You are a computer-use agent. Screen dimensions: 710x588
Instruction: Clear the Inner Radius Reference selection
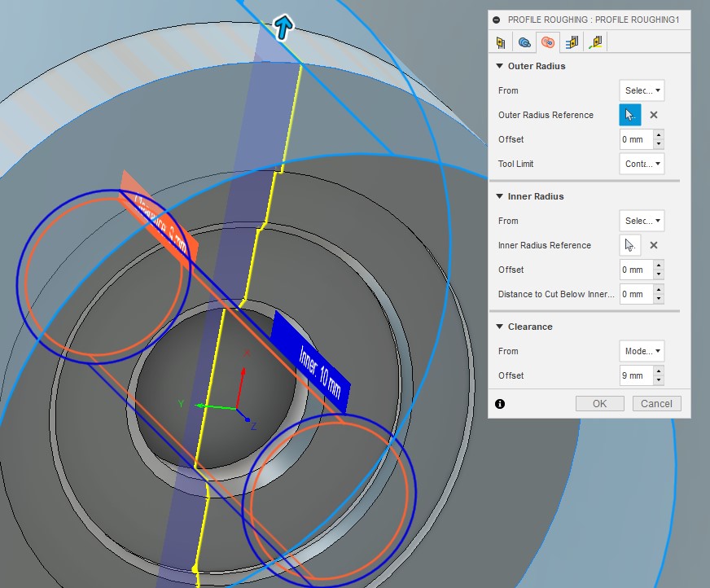pyautogui.click(x=653, y=245)
